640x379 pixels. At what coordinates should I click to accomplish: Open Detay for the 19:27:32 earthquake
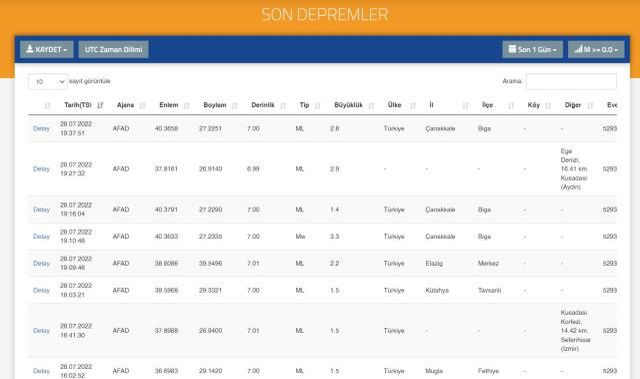click(41, 169)
